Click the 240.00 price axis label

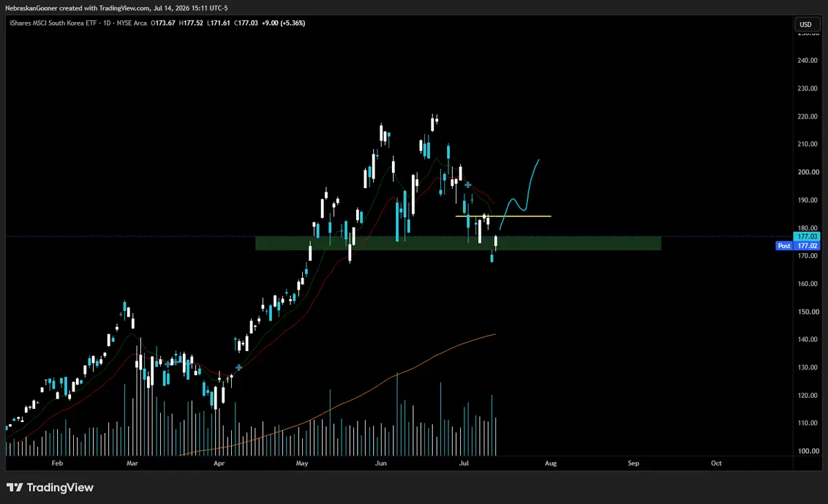(x=807, y=61)
